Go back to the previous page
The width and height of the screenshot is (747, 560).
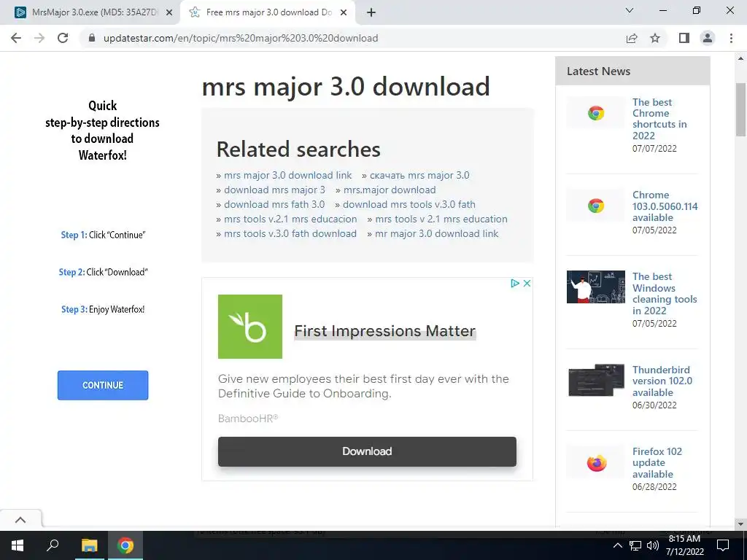pyautogui.click(x=16, y=38)
